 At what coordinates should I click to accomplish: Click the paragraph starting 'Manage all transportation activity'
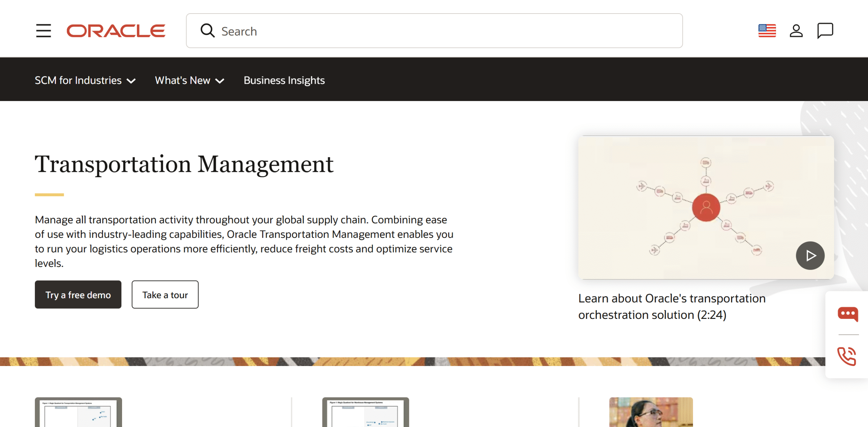click(244, 241)
